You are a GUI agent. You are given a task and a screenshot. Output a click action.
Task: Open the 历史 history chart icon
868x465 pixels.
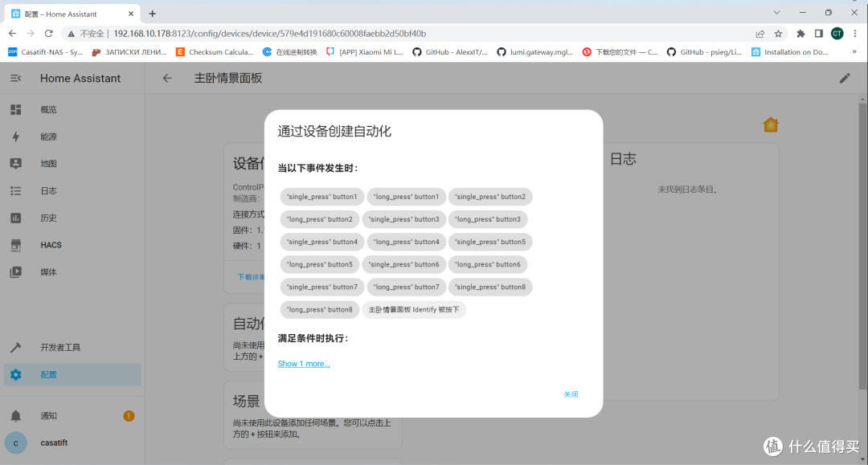click(x=15, y=218)
